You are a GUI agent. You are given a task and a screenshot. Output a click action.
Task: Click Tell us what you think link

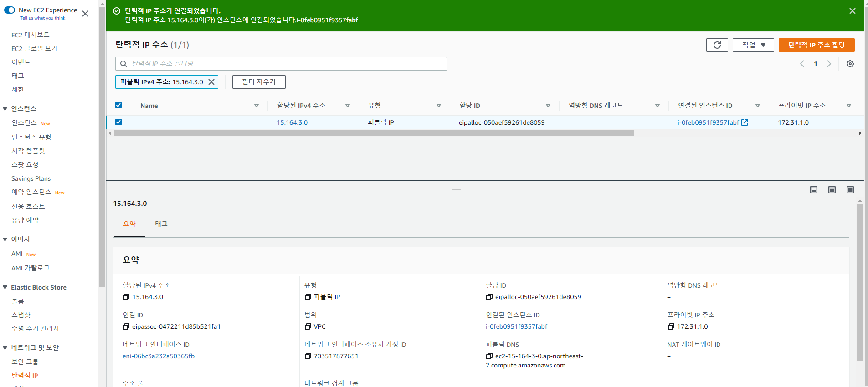(x=42, y=18)
